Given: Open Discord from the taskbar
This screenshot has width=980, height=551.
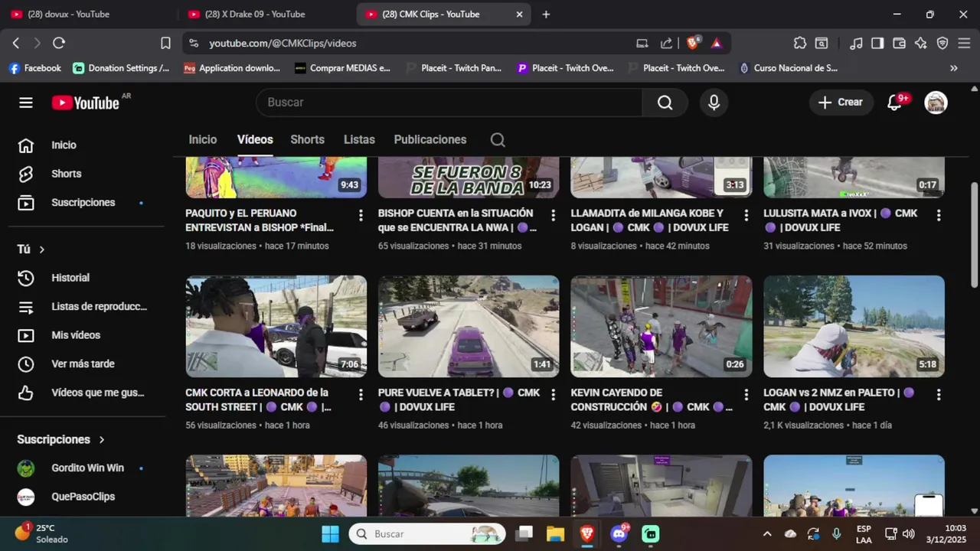Looking at the screenshot, I should (619, 533).
